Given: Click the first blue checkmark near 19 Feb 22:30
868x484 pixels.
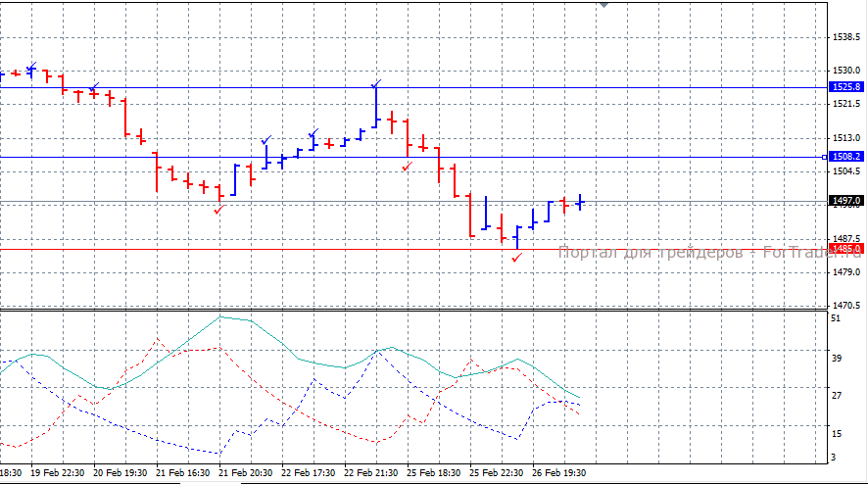Looking at the screenshot, I should coord(32,67).
